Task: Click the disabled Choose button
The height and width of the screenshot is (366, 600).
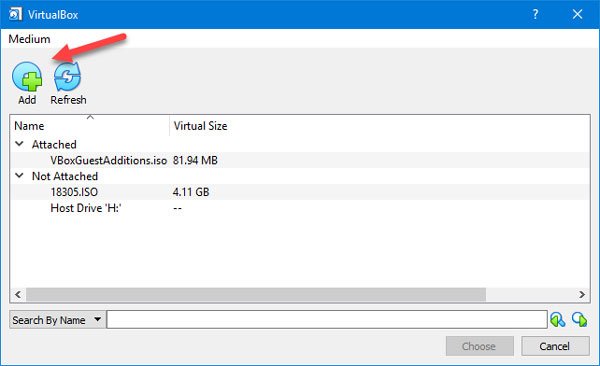Action: click(479, 346)
